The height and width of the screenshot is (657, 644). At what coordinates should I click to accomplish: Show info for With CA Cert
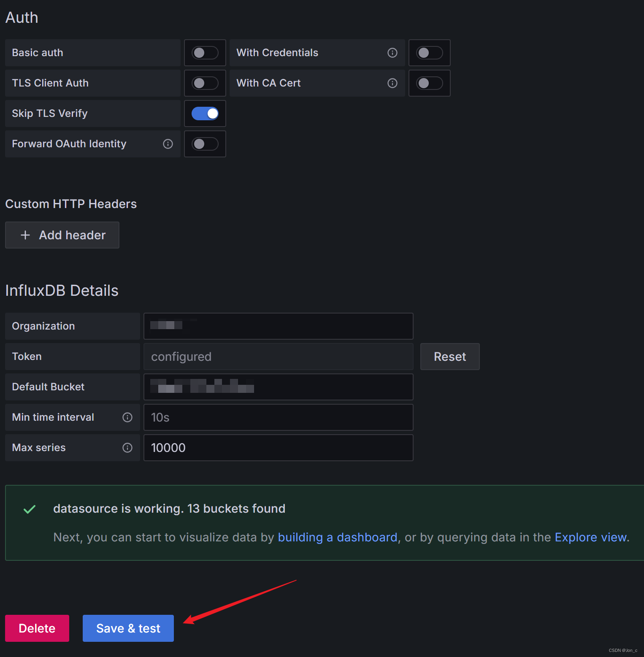[x=392, y=83]
